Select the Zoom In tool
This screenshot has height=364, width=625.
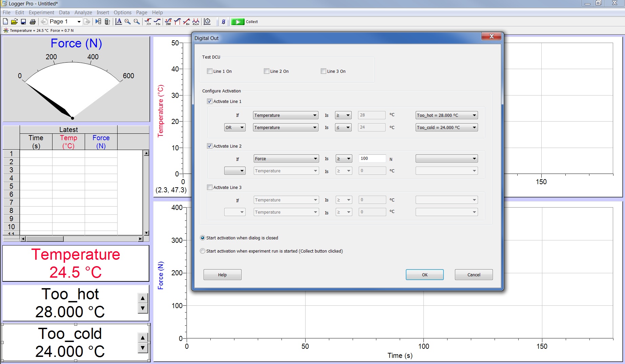128,21
